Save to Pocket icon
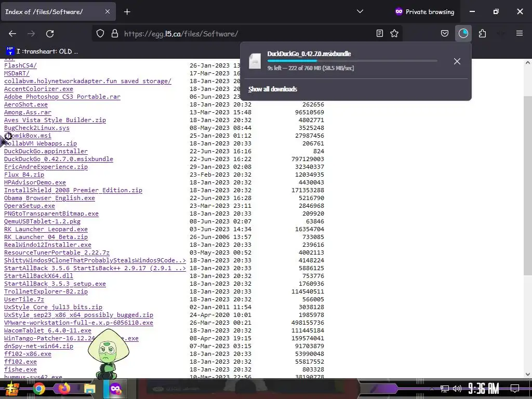The height and width of the screenshot is (399, 532). 445,33
